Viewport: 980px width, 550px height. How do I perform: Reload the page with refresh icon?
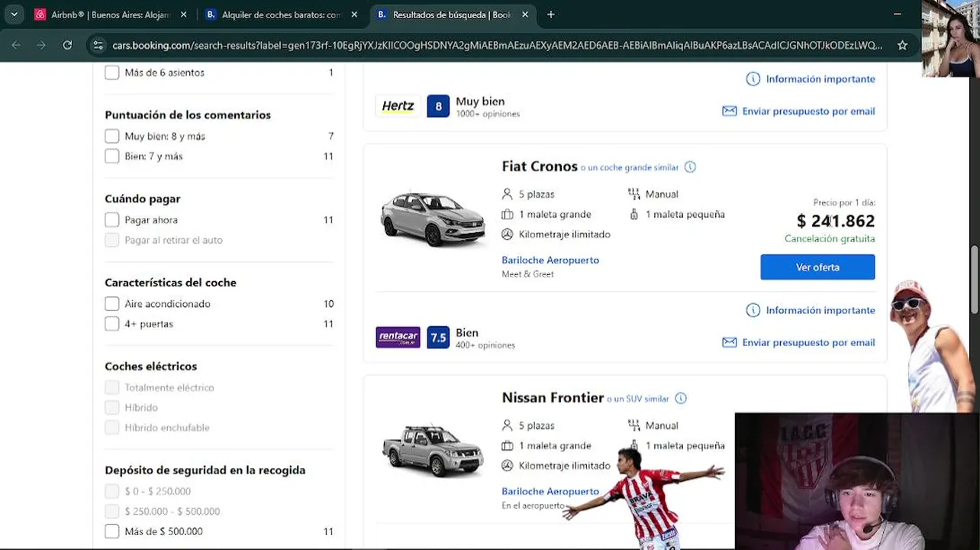67,45
